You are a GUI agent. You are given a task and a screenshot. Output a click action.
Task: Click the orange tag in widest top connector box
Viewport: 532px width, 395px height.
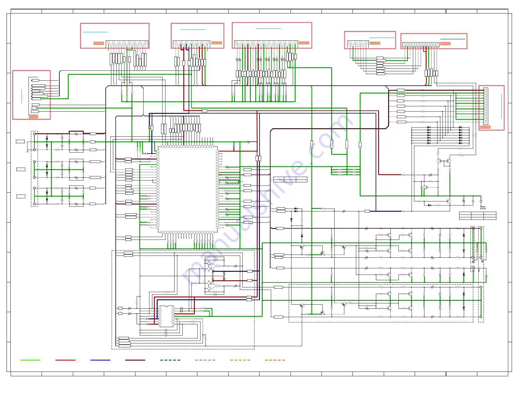(x=304, y=43)
